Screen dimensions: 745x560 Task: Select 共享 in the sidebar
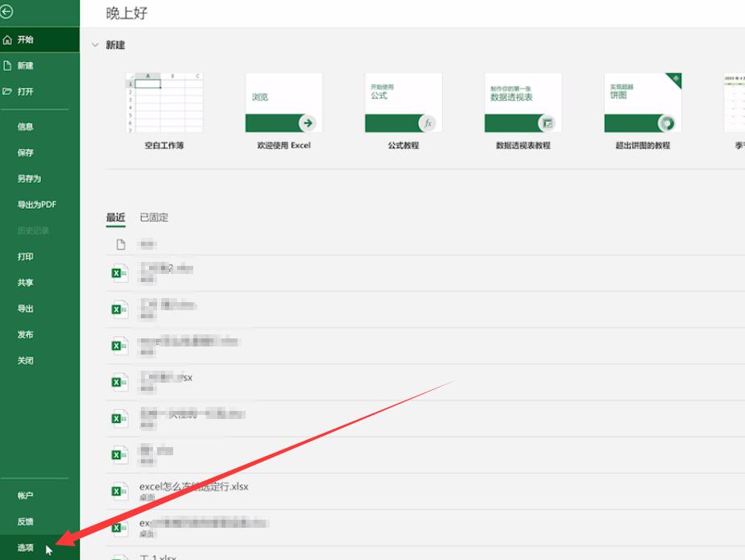[25, 282]
